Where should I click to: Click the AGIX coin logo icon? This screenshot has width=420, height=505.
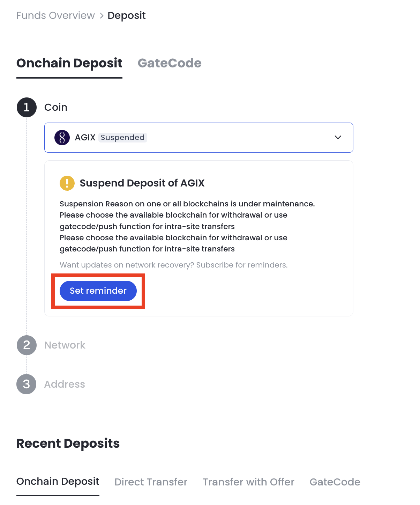pos(62,138)
